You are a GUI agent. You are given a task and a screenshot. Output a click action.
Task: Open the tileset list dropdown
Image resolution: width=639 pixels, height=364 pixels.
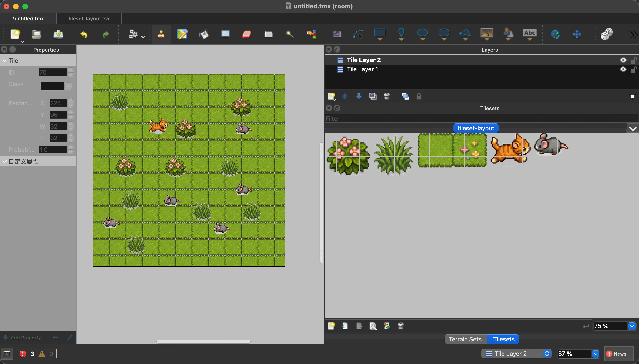click(632, 129)
